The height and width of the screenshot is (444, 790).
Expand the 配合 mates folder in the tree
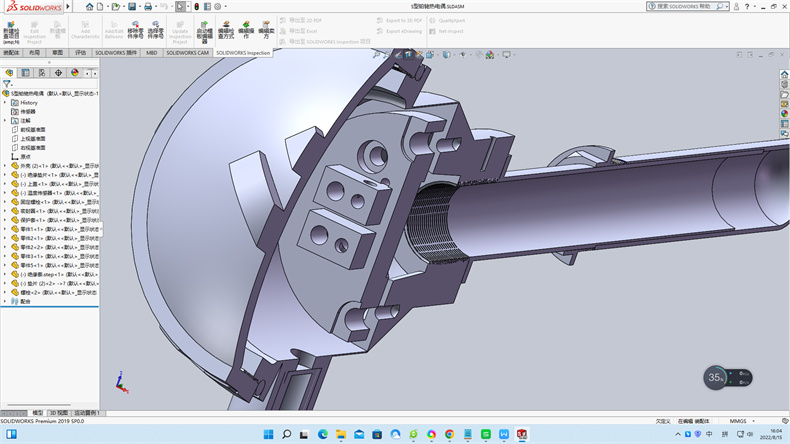point(5,301)
